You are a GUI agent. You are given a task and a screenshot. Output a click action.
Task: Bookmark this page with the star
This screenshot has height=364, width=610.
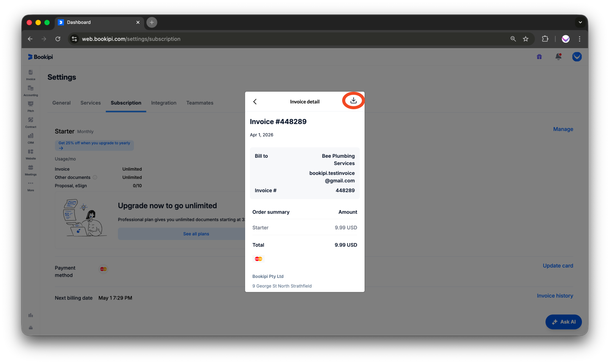525,39
